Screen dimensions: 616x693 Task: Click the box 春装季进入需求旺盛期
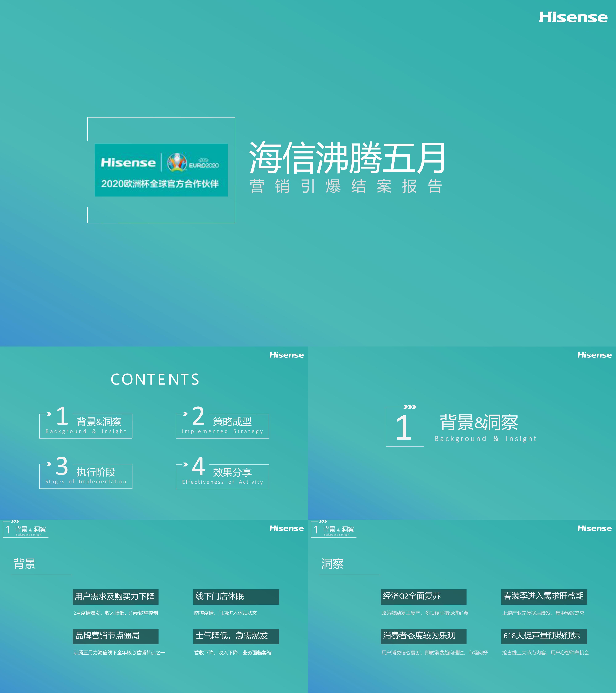point(544,597)
